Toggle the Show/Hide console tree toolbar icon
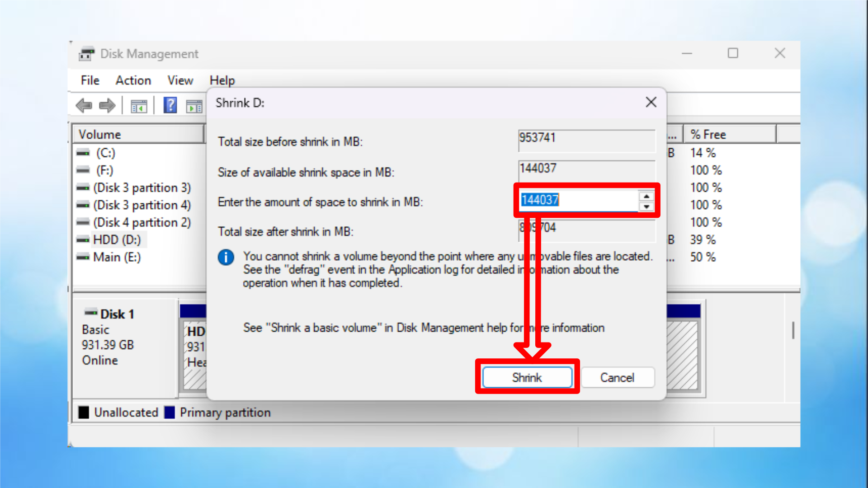 pyautogui.click(x=140, y=105)
